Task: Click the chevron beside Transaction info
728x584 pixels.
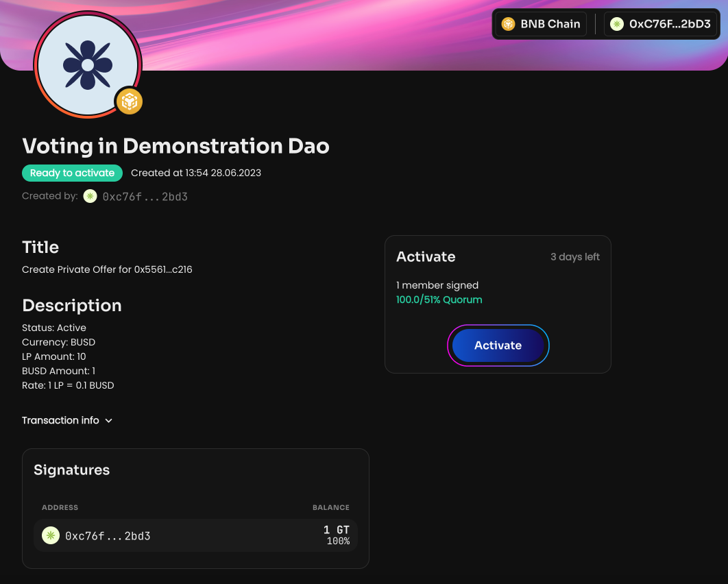Action: (108, 421)
